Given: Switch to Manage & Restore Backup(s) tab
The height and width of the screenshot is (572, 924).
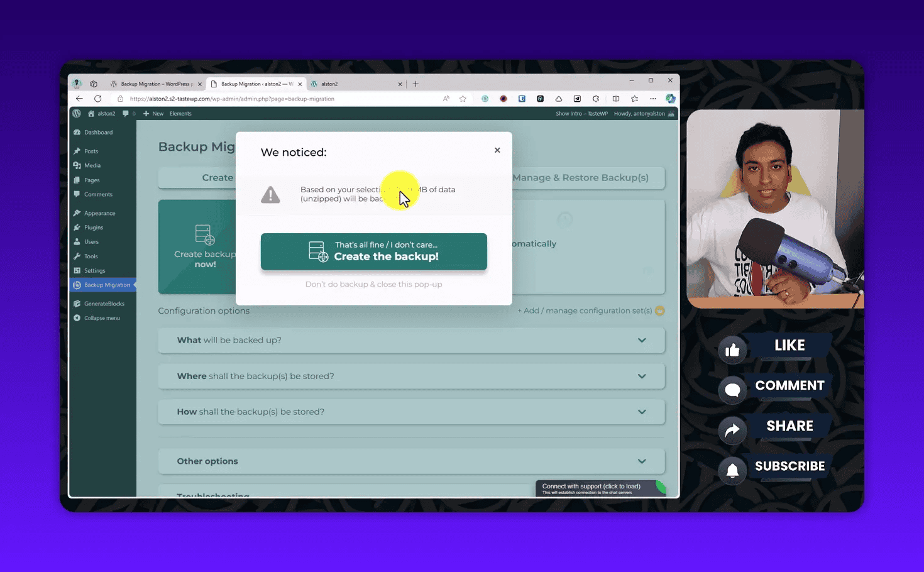Looking at the screenshot, I should (x=580, y=178).
